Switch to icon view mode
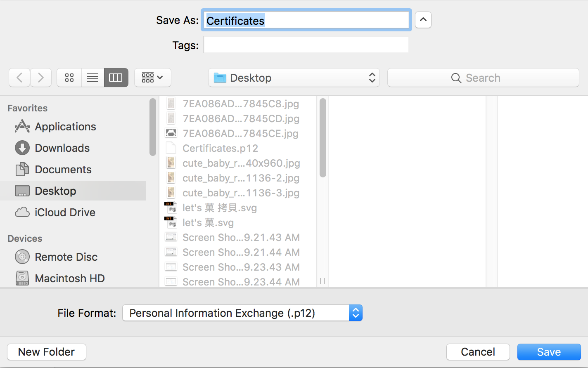 click(x=69, y=78)
